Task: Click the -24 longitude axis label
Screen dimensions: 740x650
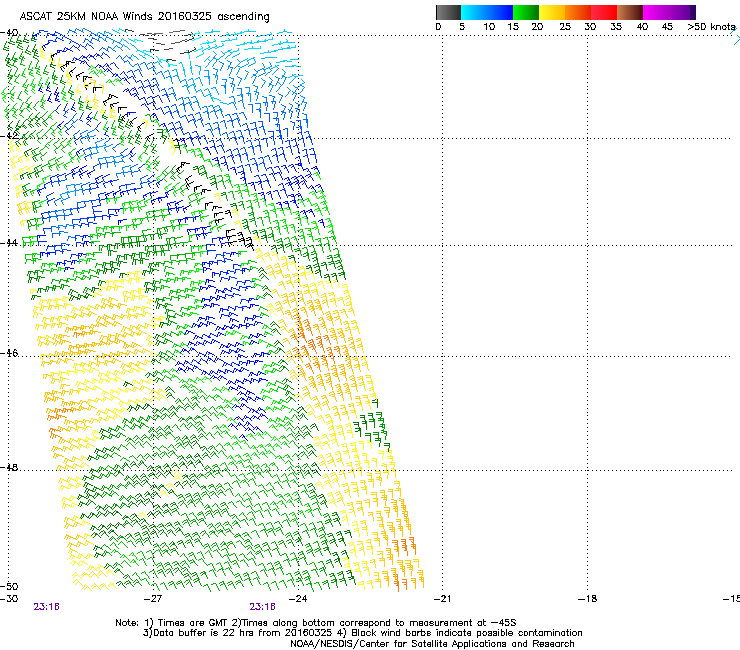Action: pyautogui.click(x=298, y=599)
